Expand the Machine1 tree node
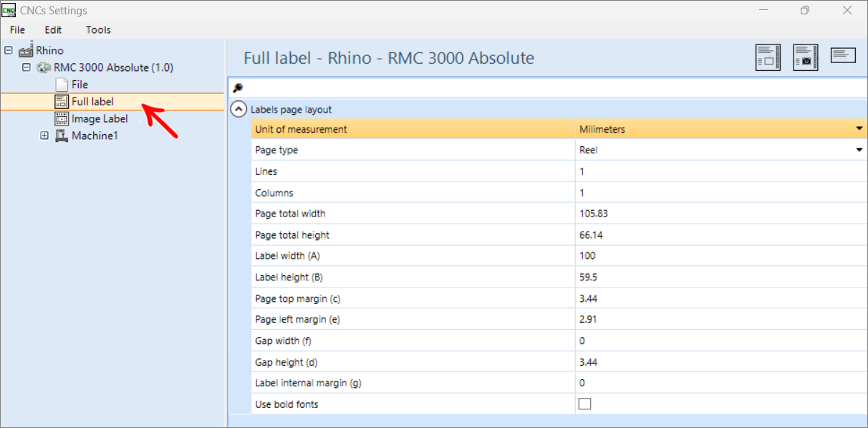 [44, 135]
